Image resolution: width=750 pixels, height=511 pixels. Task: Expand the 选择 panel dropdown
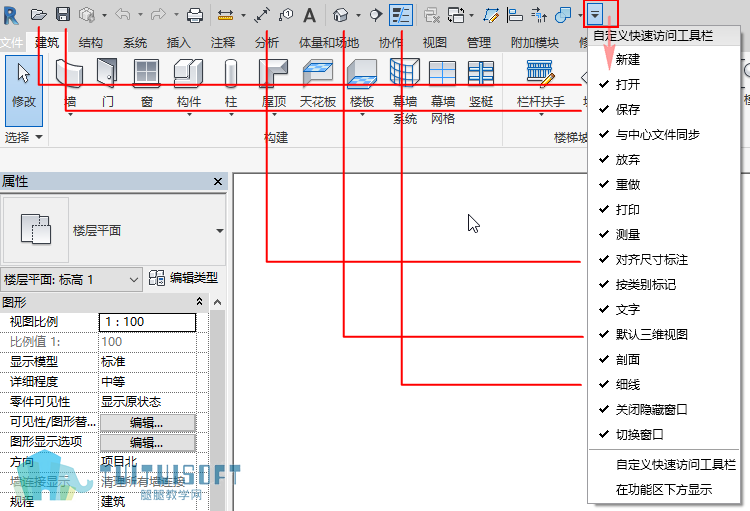39,137
